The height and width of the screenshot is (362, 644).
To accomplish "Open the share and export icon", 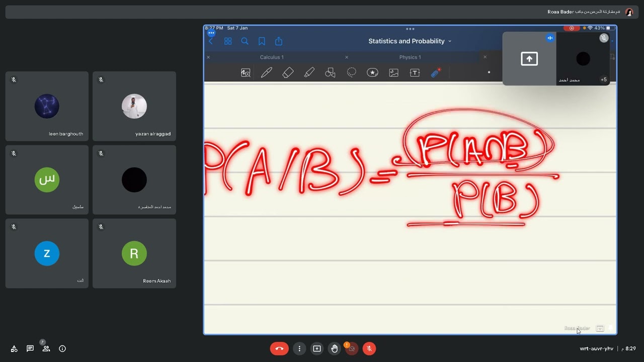I will point(279,41).
